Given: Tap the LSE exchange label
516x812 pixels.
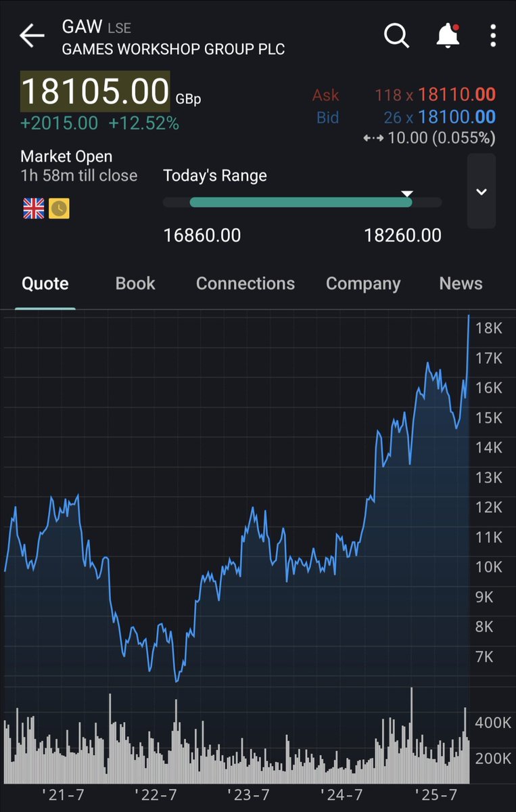Looking at the screenshot, I should 119,28.
